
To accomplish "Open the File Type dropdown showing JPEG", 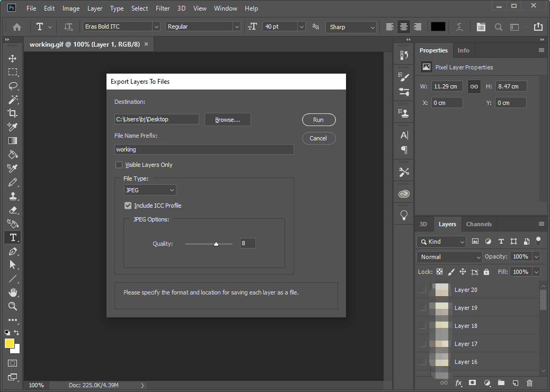I will (150, 190).
